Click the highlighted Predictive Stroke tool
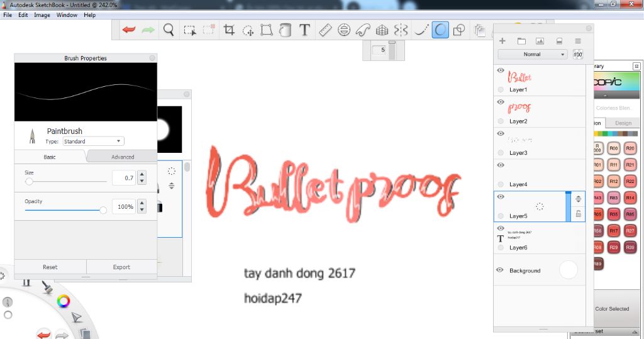644x339 pixels. coord(440,30)
